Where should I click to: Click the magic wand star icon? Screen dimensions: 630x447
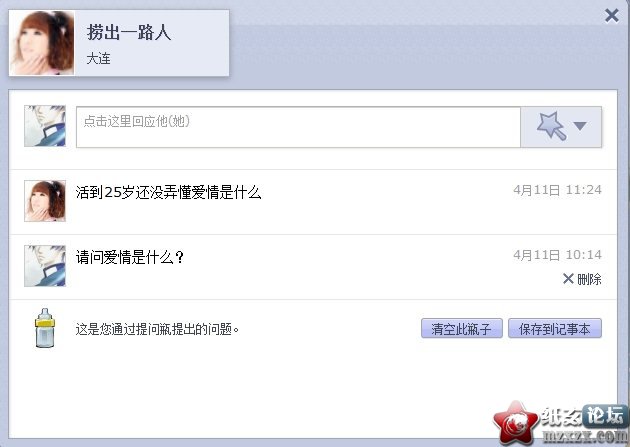coord(552,126)
